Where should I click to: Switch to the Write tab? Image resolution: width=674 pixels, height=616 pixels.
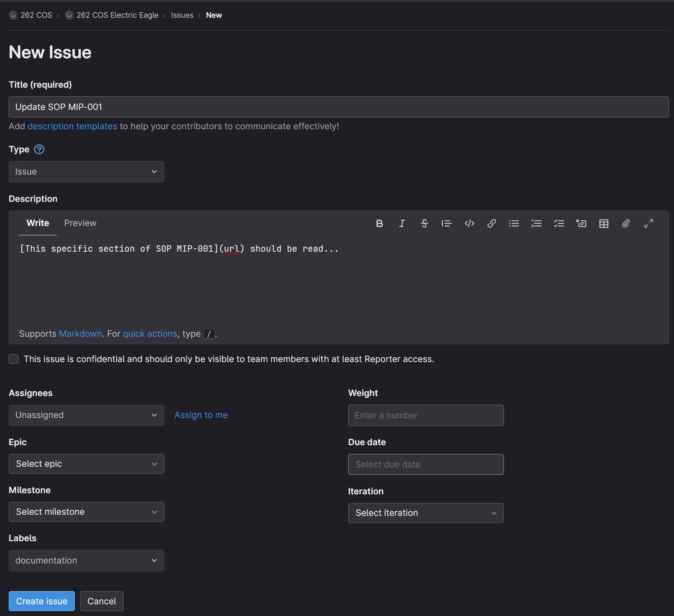coord(38,223)
